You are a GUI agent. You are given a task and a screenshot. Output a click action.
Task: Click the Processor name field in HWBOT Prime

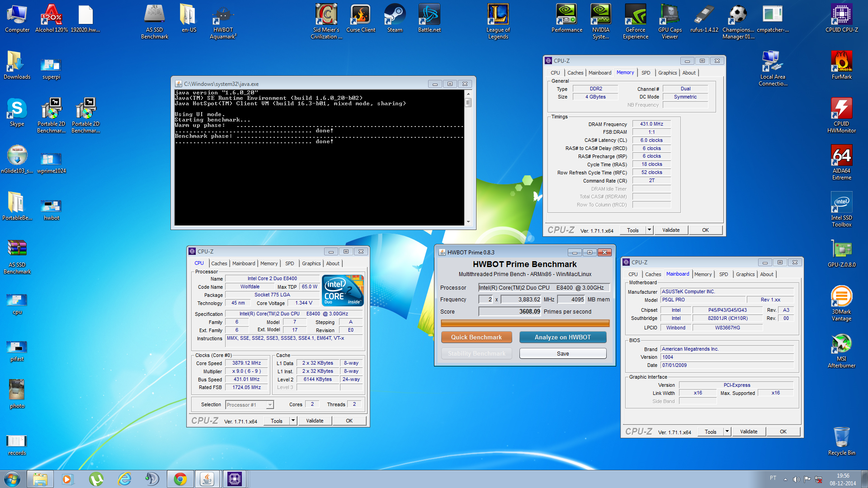[x=544, y=287]
